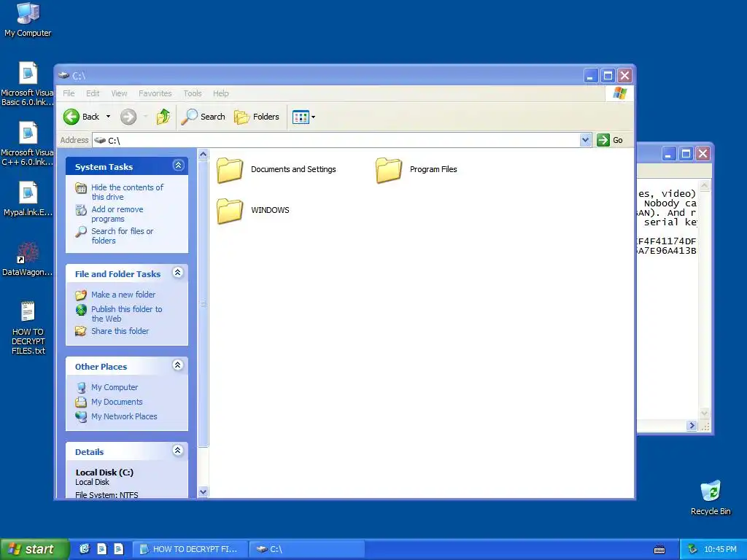Image resolution: width=747 pixels, height=560 pixels.
Task: Open the File menu
Action: pyautogui.click(x=69, y=93)
